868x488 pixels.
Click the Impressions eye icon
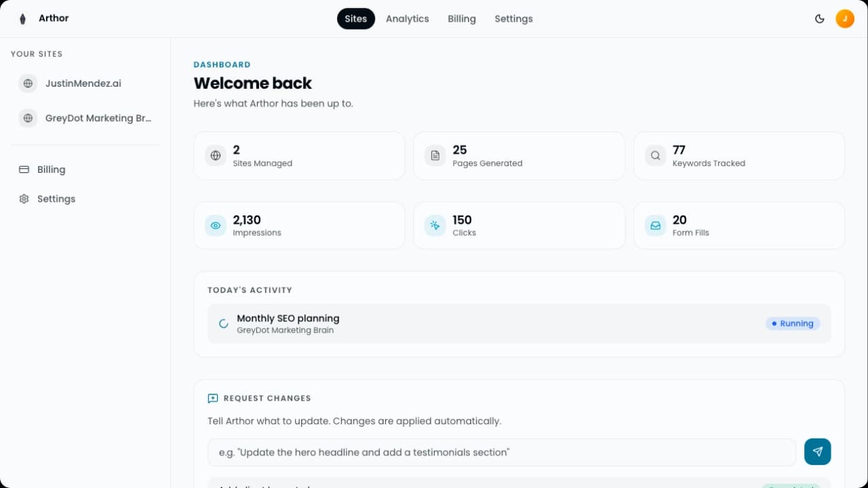[x=216, y=226]
